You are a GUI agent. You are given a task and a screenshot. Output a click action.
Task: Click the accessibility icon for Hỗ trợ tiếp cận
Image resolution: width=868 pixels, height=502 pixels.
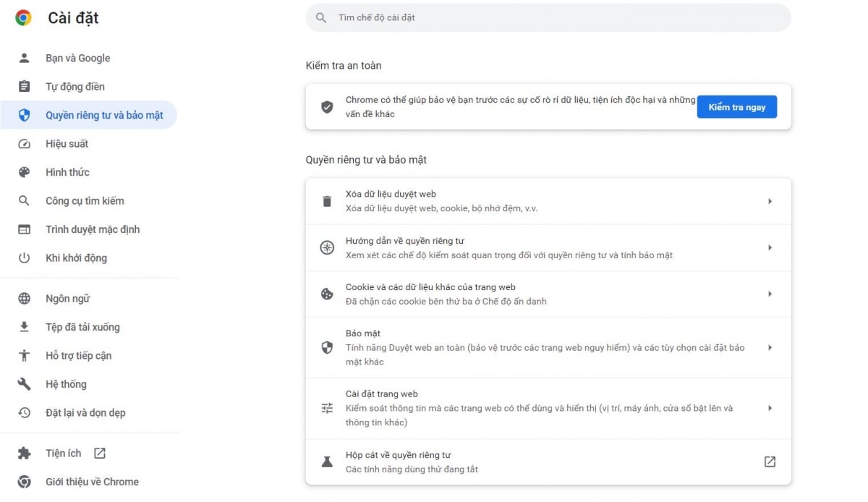point(25,356)
